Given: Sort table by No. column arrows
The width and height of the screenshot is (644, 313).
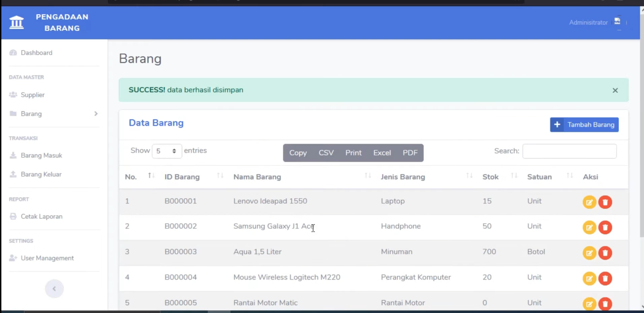Looking at the screenshot, I should tap(151, 176).
